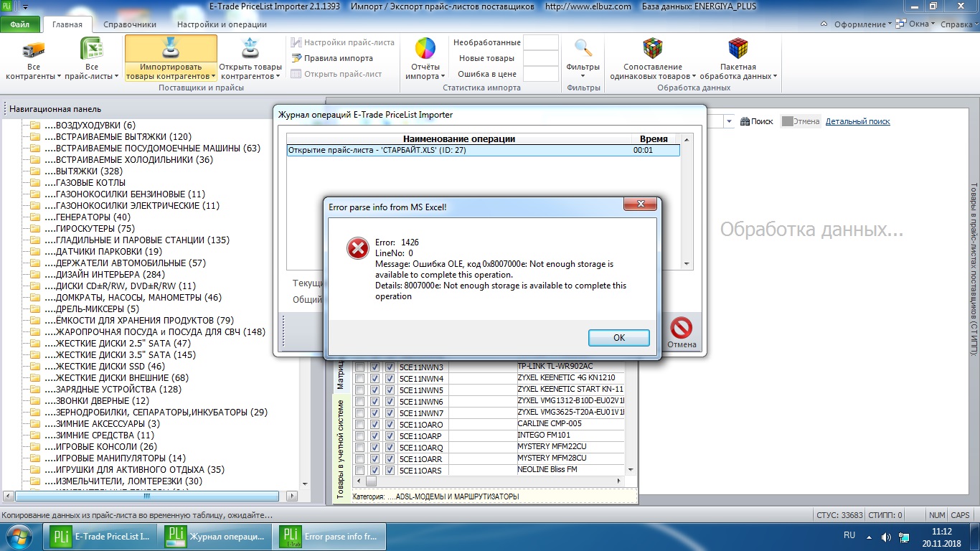Click the operations journal scrollbar down arrow
The width and height of the screenshot is (980, 551).
[x=687, y=264]
